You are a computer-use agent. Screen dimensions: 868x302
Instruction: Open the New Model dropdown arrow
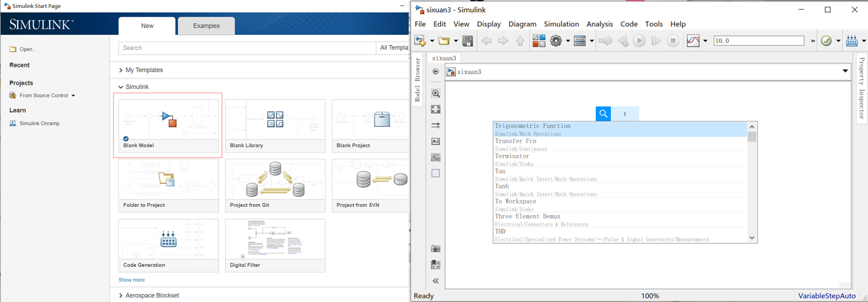point(432,41)
